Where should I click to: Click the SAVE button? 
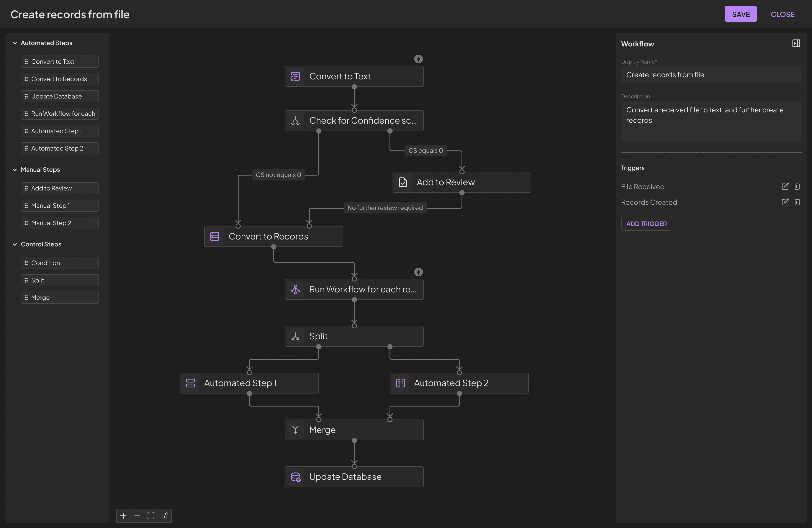[x=741, y=14]
